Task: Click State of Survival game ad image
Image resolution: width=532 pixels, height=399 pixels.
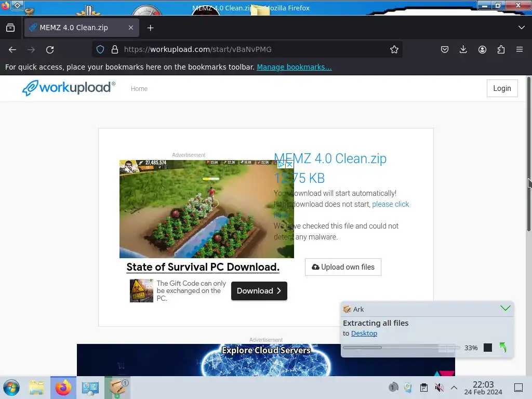Action: (x=207, y=209)
